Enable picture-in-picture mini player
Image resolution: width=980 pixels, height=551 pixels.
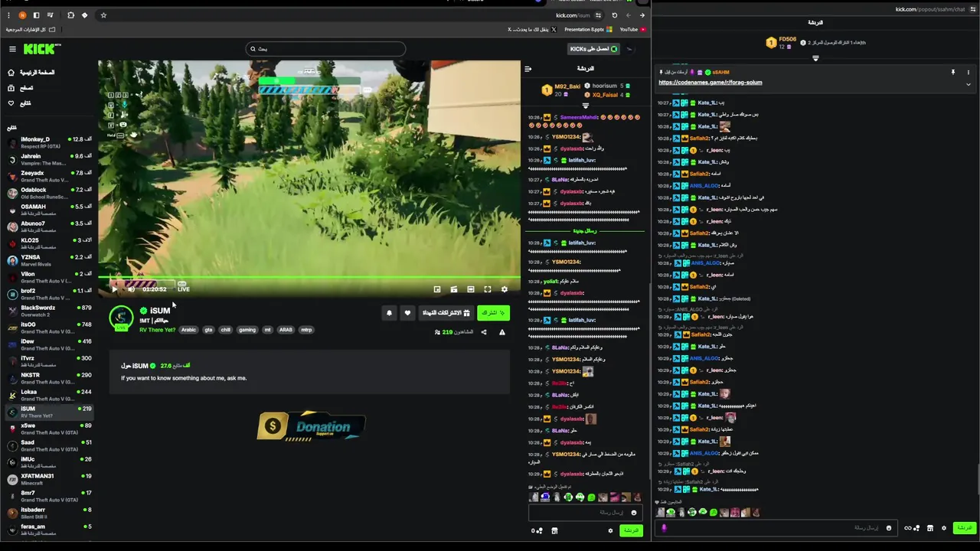click(x=436, y=289)
